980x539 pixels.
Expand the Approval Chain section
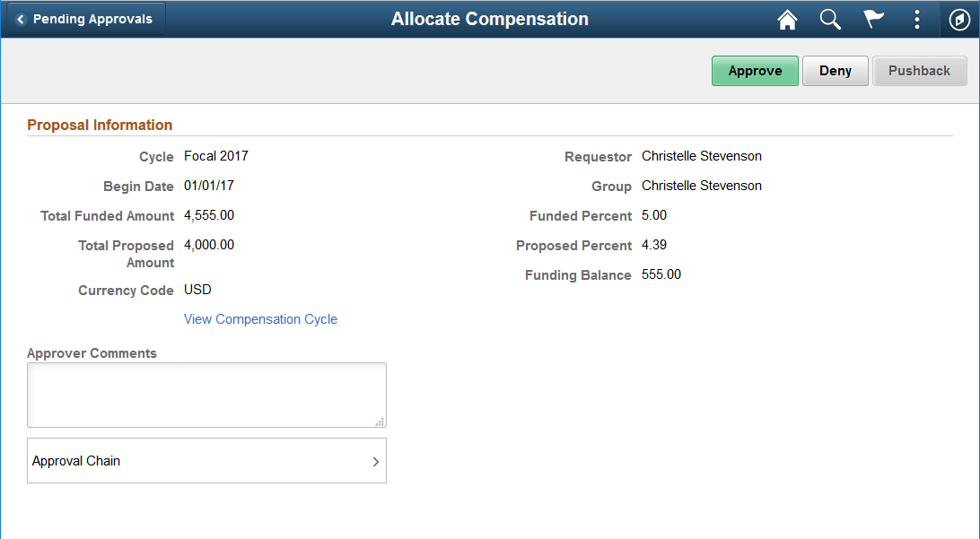[x=206, y=460]
